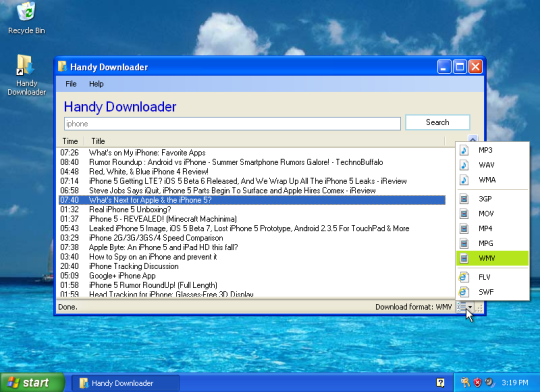540x392 pixels.
Task: Select the highlighted WMV format
Action: tap(492, 258)
